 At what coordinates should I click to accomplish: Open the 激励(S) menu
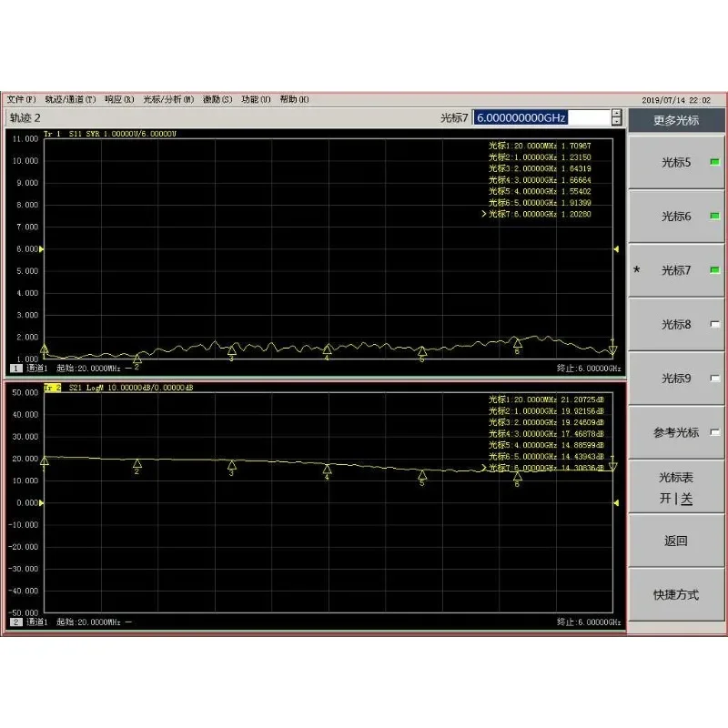tap(217, 99)
